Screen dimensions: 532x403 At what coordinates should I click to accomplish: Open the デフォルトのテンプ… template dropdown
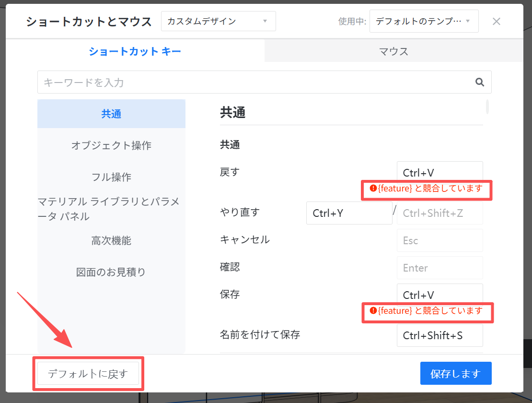point(424,21)
